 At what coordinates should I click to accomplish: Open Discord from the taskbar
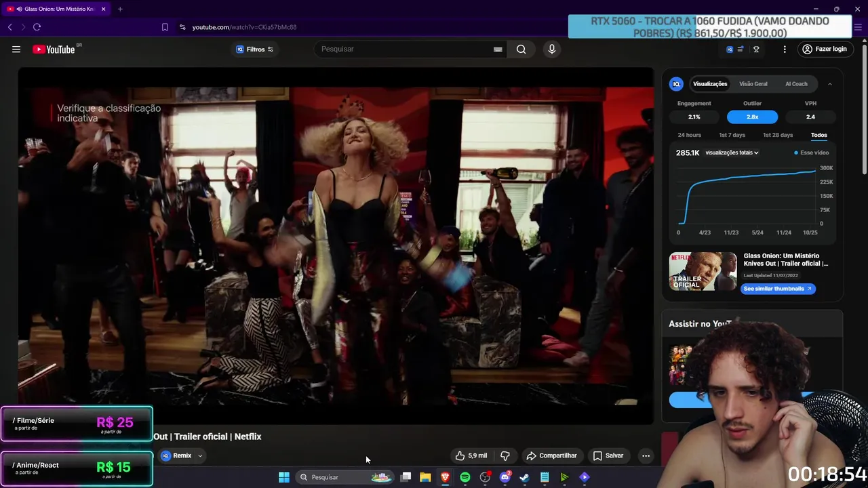pos(505,477)
